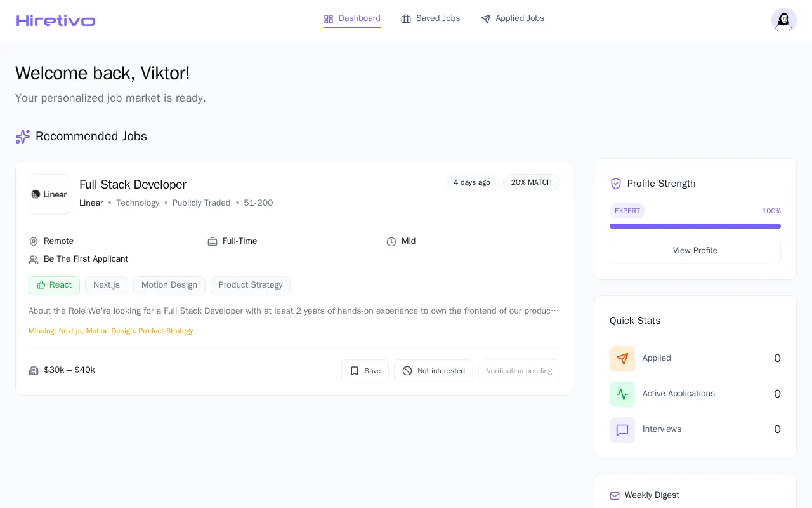The width and height of the screenshot is (812, 508).
Task: Click the Weekly Digest envelope icon
Action: [615, 496]
